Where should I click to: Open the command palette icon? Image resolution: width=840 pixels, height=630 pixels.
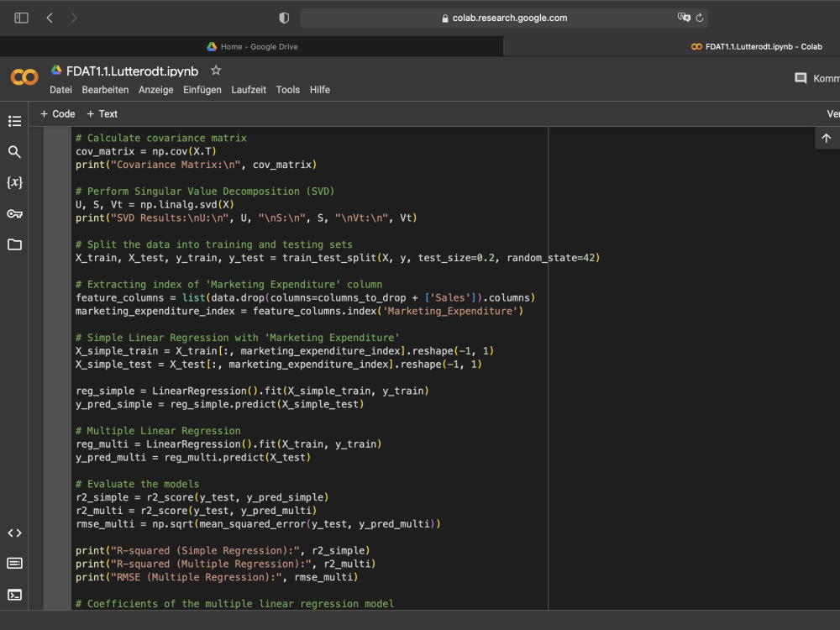(14, 563)
